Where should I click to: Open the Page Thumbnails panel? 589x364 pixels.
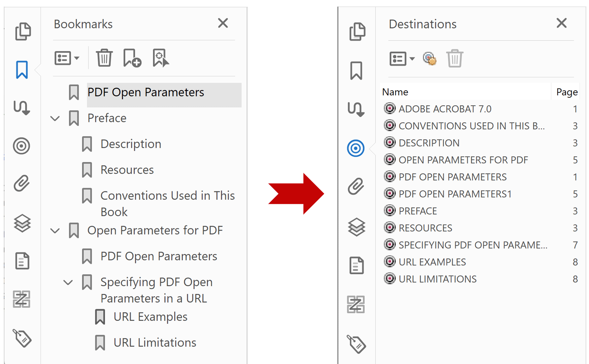[x=22, y=31]
